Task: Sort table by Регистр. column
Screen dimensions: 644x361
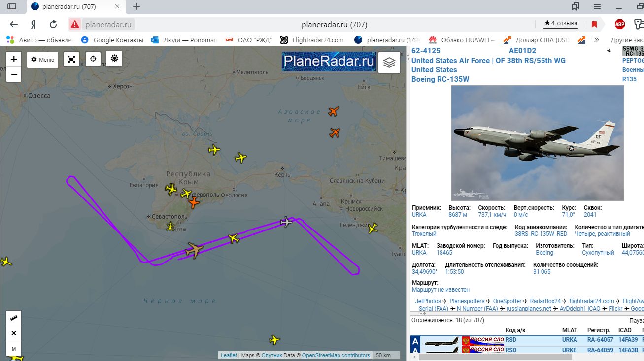Action: [x=599, y=330]
